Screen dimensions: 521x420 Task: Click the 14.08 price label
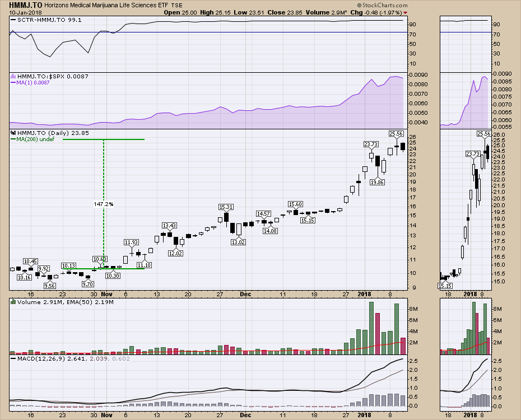[x=270, y=231]
